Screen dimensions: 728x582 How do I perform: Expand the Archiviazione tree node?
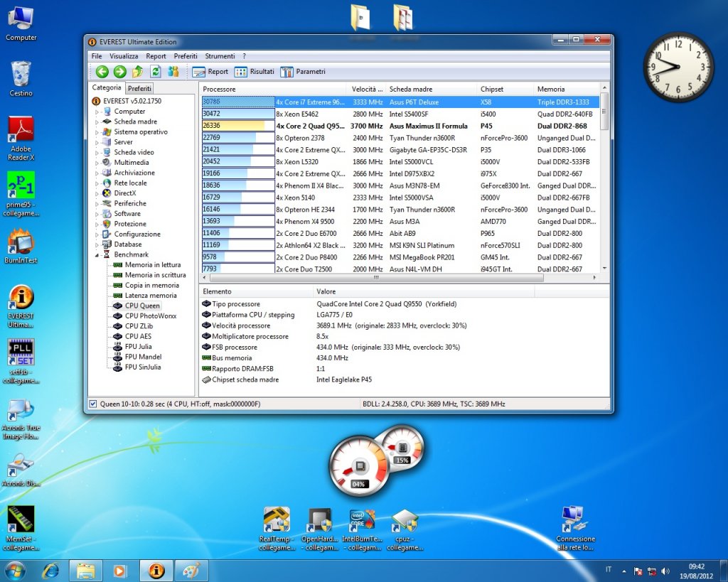pos(97,173)
